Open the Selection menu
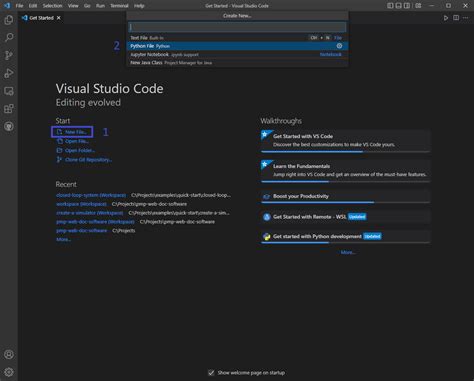 pyautogui.click(x=52, y=6)
